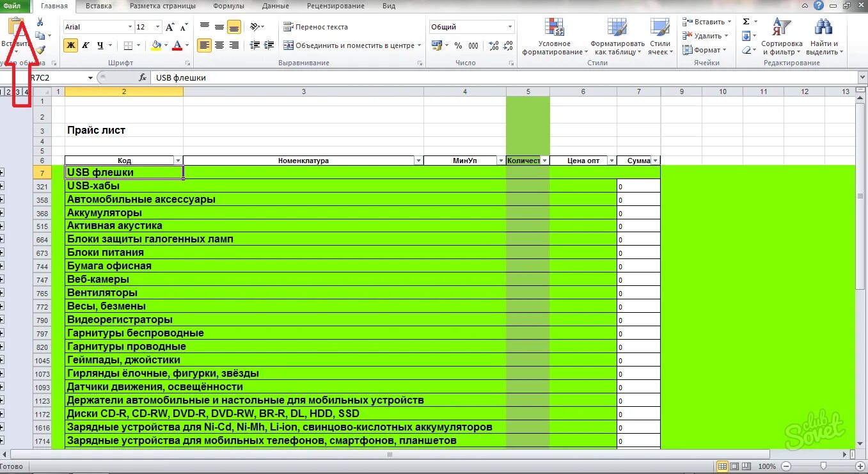Image resolution: width=868 pixels, height=474 pixels.
Task: Toggle align text right
Action: [234, 45]
